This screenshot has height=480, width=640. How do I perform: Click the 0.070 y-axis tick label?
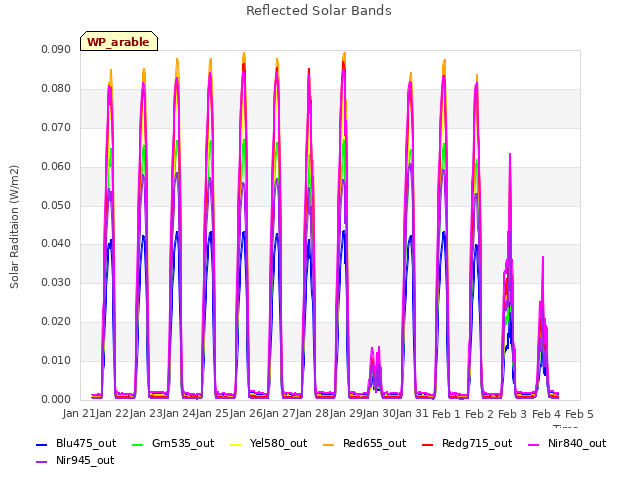[x=56, y=128]
